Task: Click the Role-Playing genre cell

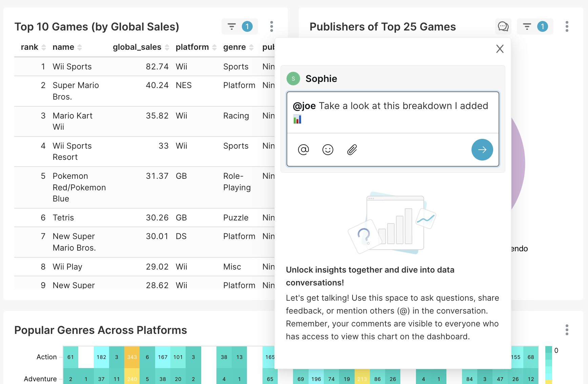Action: 237,182
